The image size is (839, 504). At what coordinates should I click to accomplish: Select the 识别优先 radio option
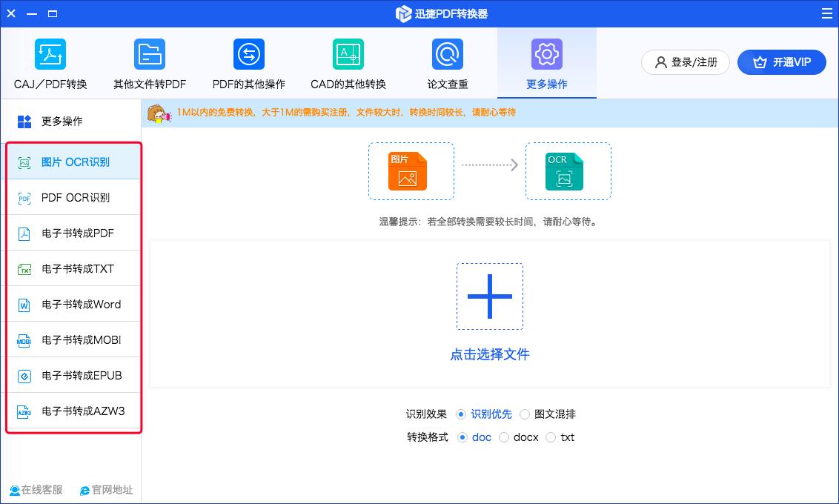coord(461,414)
